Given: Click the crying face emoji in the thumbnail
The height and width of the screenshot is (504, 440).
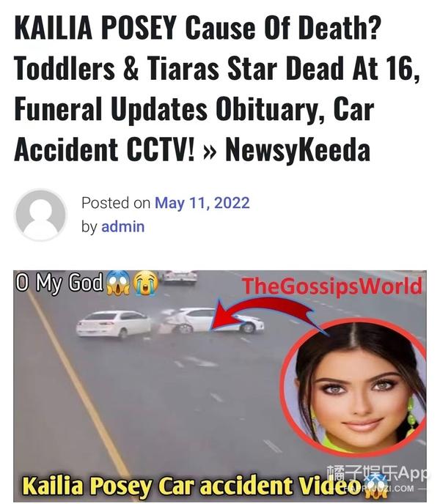Looking at the screenshot, I should [x=146, y=283].
